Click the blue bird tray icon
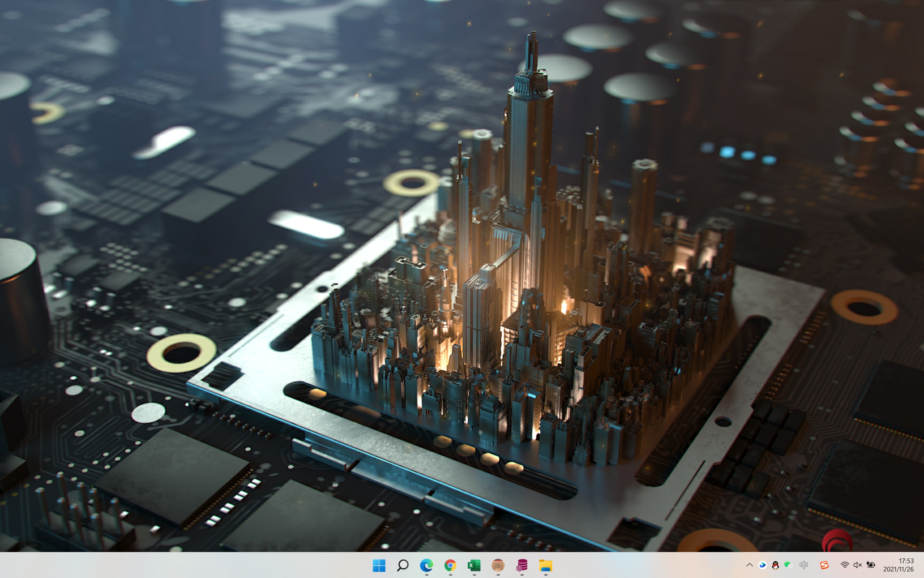924x578 pixels. tap(763, 565)
